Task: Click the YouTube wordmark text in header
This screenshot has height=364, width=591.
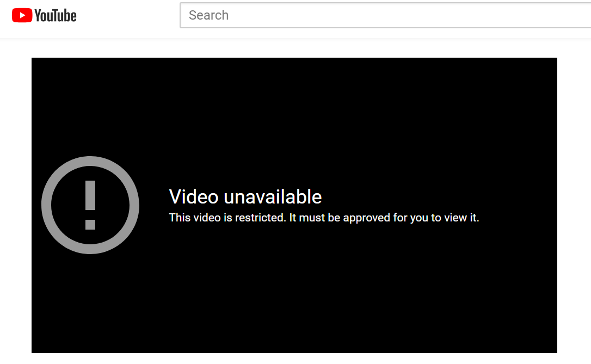Action: point(56,15)
